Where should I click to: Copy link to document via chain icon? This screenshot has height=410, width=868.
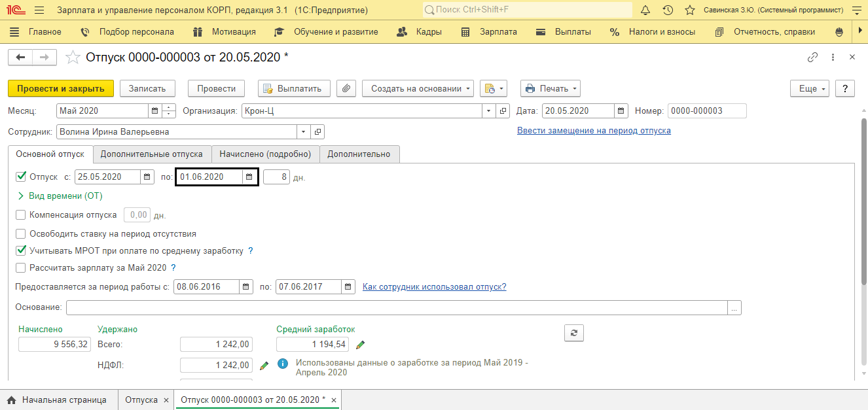point(812,58)
